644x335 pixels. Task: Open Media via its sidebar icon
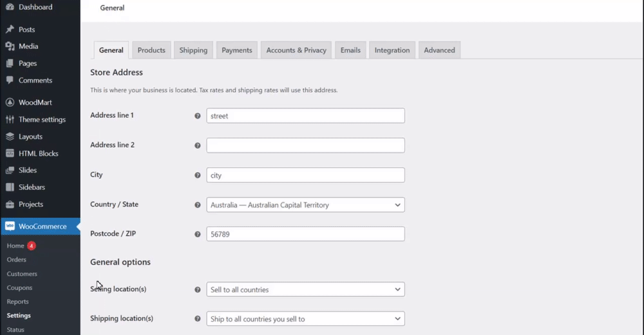click(x=10, y=46)
